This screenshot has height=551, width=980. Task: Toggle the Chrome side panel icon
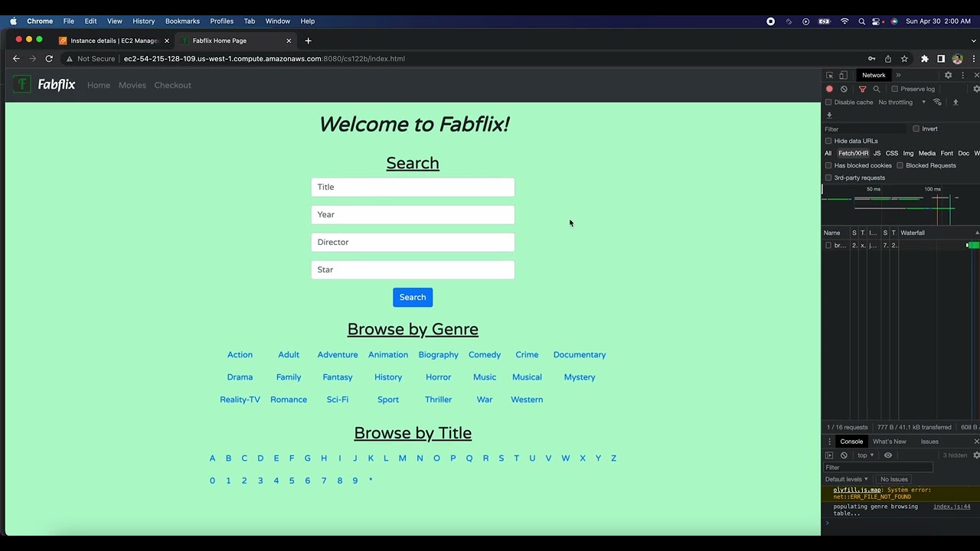click(x=941, y=59)
